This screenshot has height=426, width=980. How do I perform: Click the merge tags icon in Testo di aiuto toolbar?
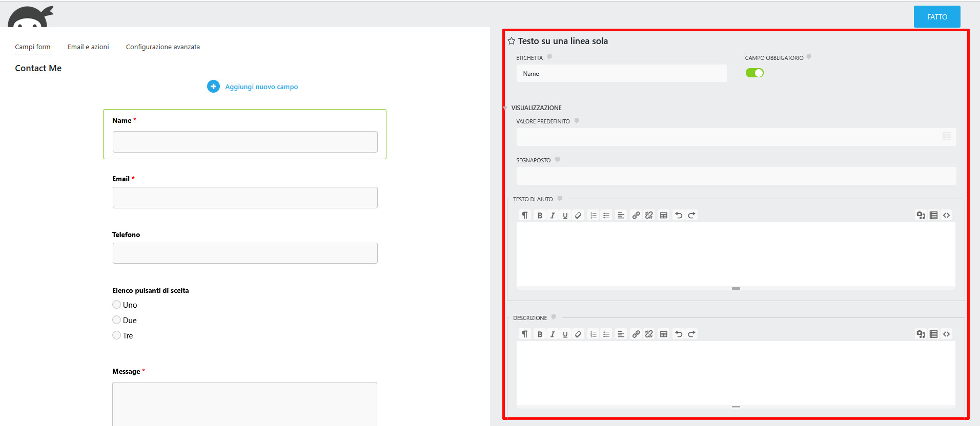pyautogui.click(x=933, y=216)
